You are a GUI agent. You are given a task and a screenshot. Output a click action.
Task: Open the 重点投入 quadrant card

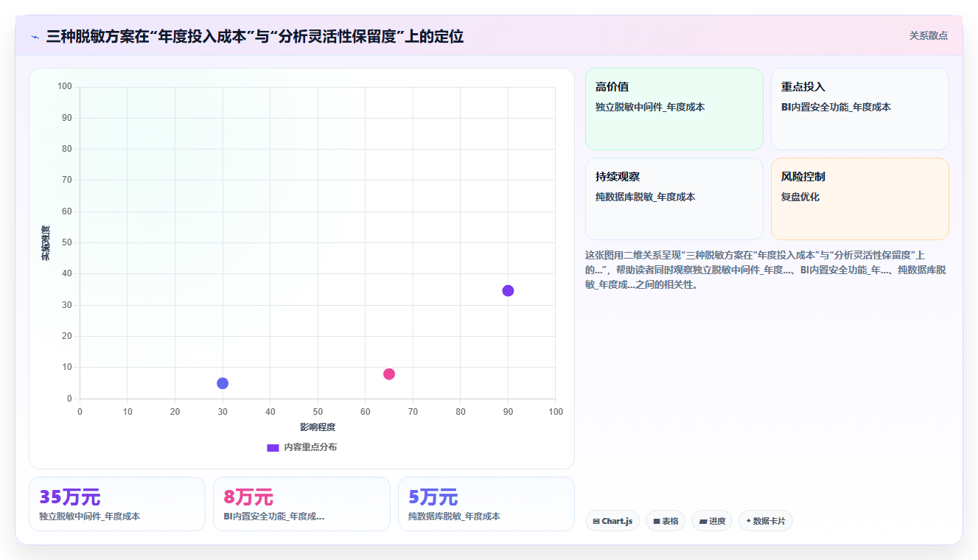(x=860, y=109)
